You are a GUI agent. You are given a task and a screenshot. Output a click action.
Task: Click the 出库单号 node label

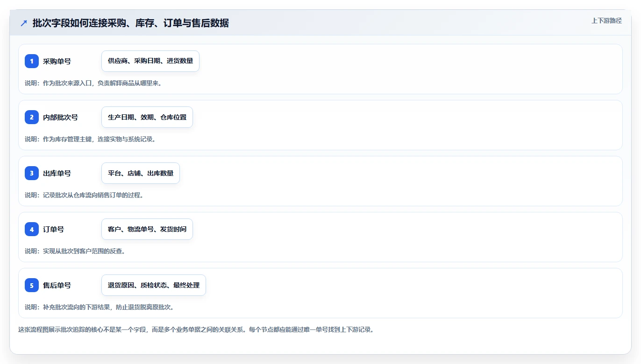(57, 173)
